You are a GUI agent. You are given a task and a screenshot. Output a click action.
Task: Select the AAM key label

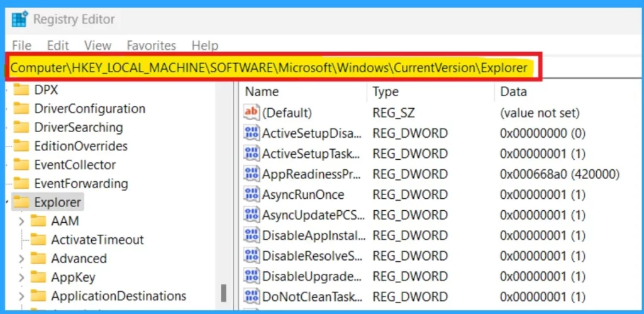point(65,221)
